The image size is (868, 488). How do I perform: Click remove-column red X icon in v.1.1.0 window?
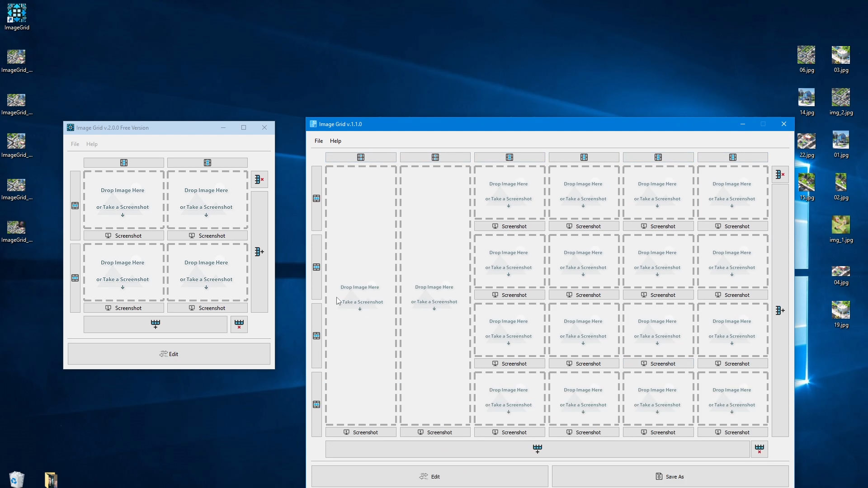780,174
